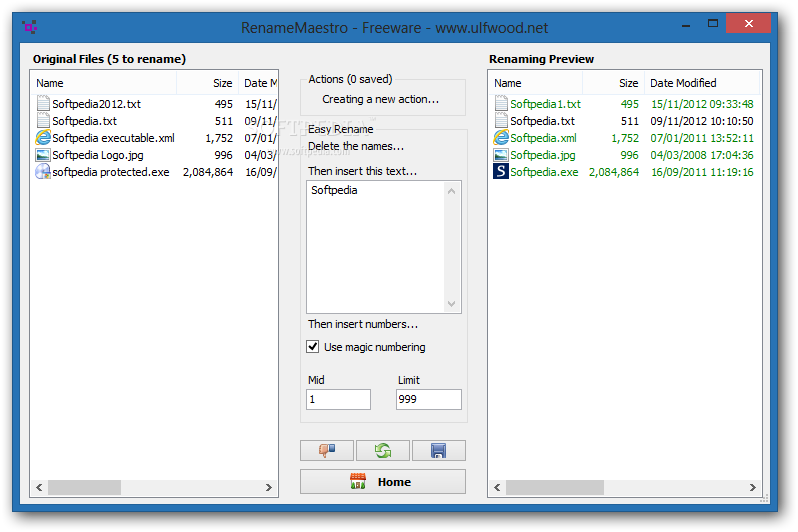Click the file icon of original Softpedia.txt
798x532 pixels.
pos(43,121)
